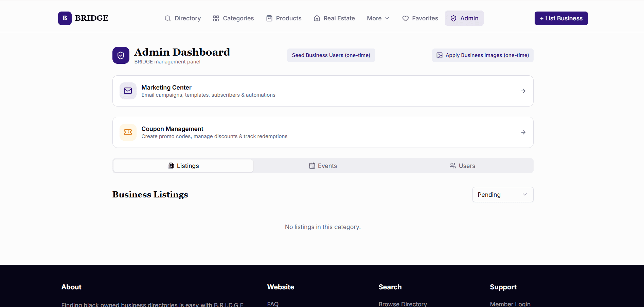Open the Browse Directory footer link
The width and height of the screenshot is (644, 307).
click(x=403, y=304)
